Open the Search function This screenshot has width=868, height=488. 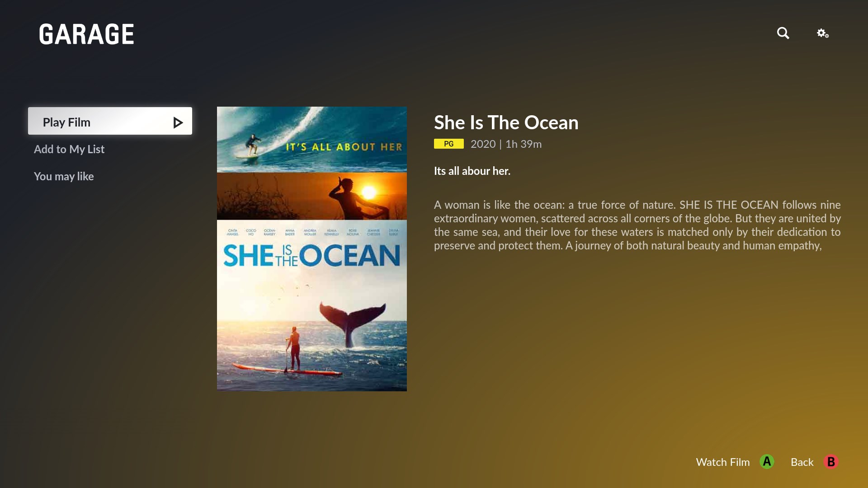point(783,33)
